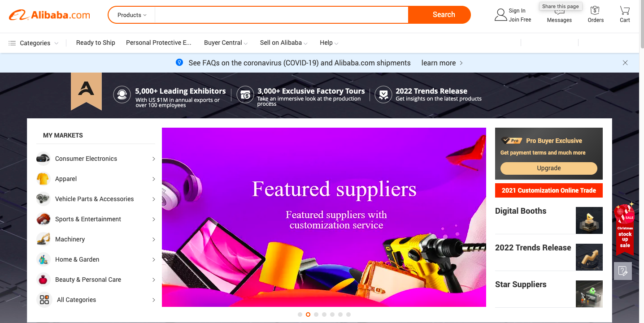The image size is (644, 323).
Task: Expand the Categories dropdown menu
Action: coord(34,43)
